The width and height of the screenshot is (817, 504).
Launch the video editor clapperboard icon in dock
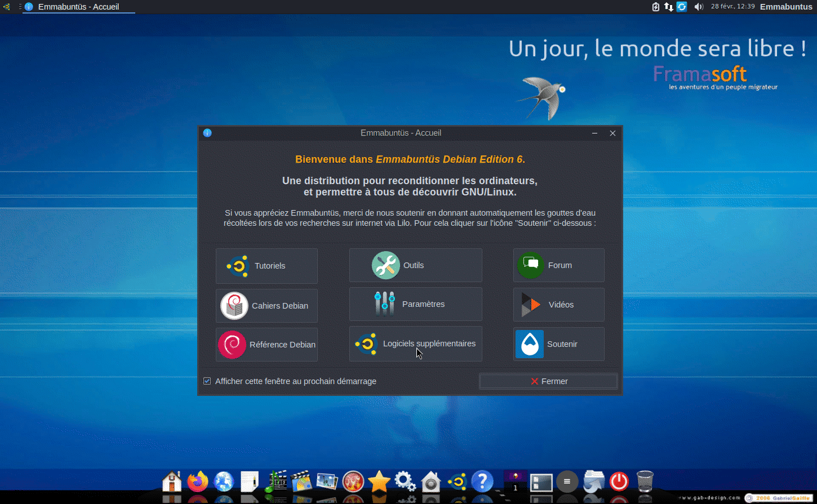pos(301,481)
